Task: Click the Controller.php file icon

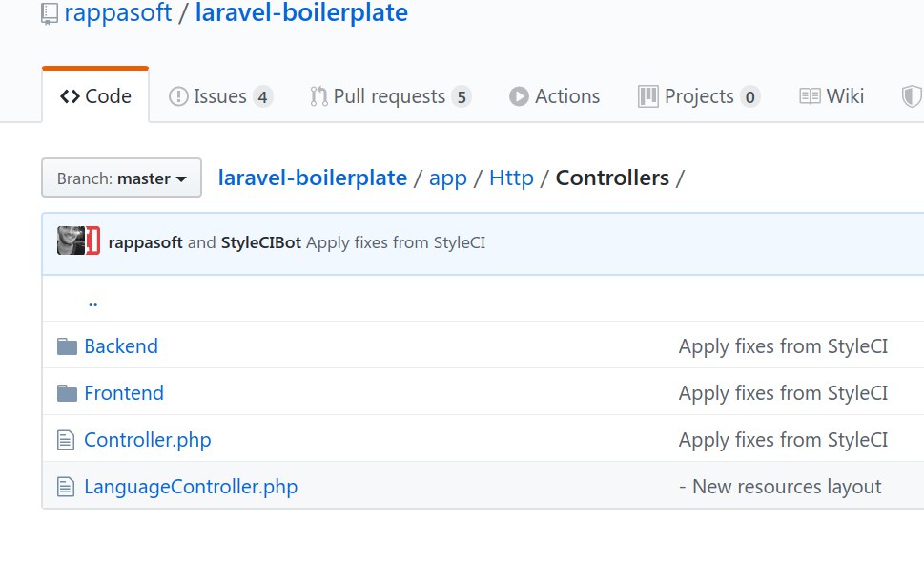Action: click(x=66, y=440)
